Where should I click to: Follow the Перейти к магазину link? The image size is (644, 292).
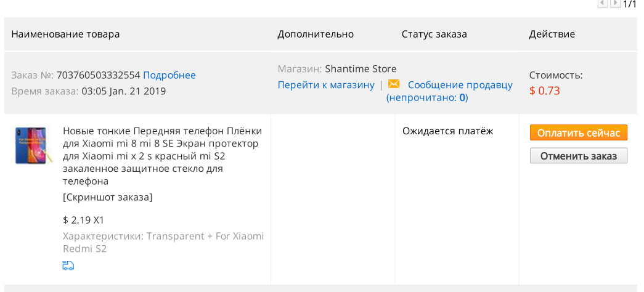(326, 85)
